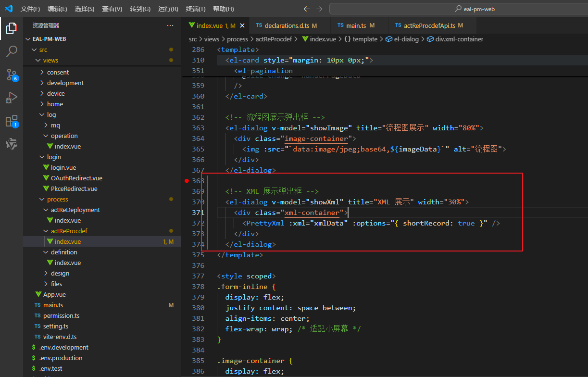Click the eal-pm-web command search box
Image resolution: width=588 pixels, height=377 pixels.
point(458,9)
